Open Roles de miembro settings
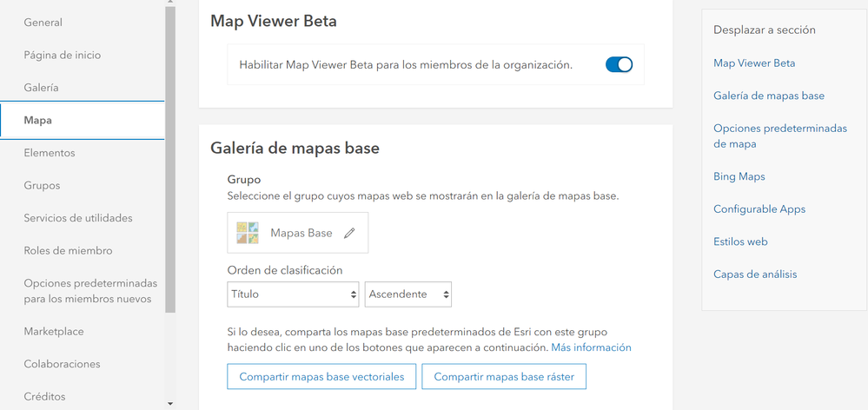868x410 pixels. [x=69, y=250]
